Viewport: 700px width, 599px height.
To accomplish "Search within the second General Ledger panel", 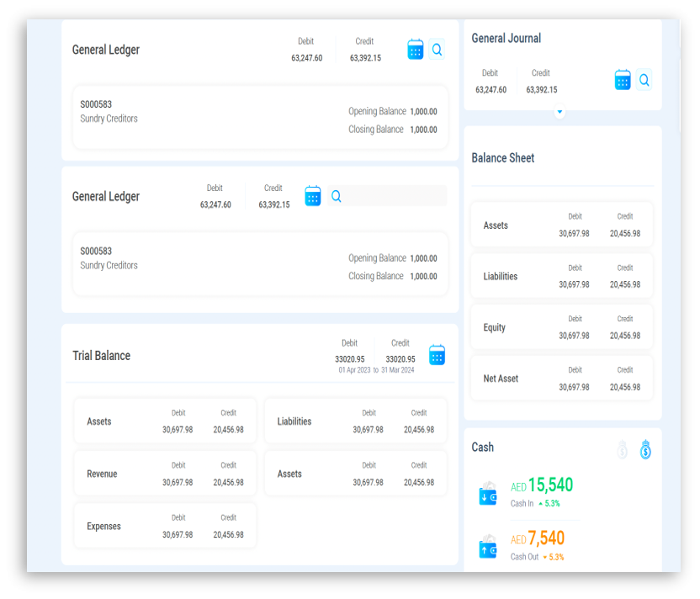I will pos(337,196).
